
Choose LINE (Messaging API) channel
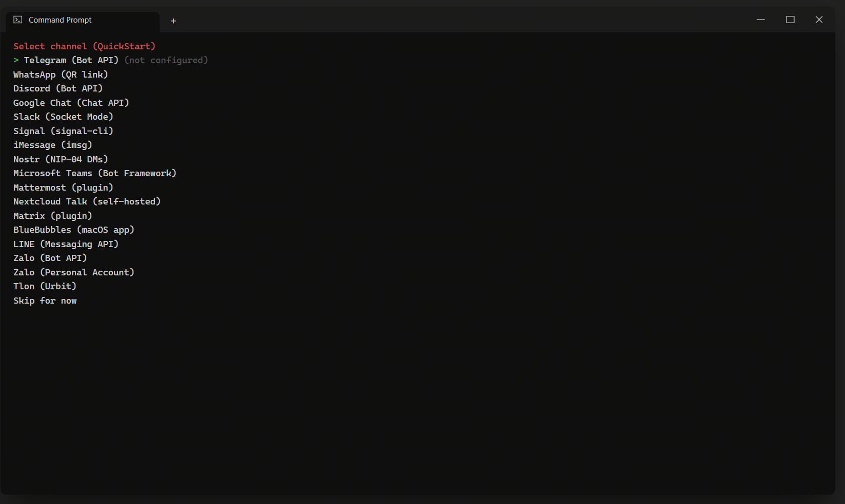point(66,244)
